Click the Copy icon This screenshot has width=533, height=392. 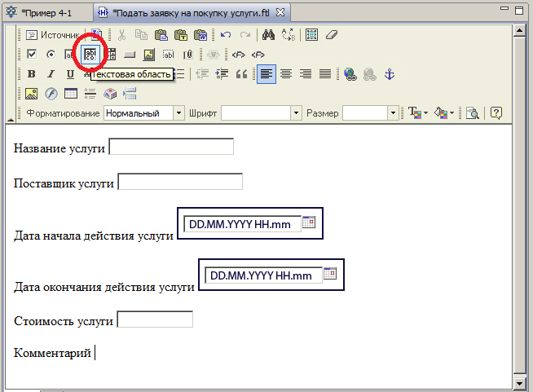pos(141,35)
